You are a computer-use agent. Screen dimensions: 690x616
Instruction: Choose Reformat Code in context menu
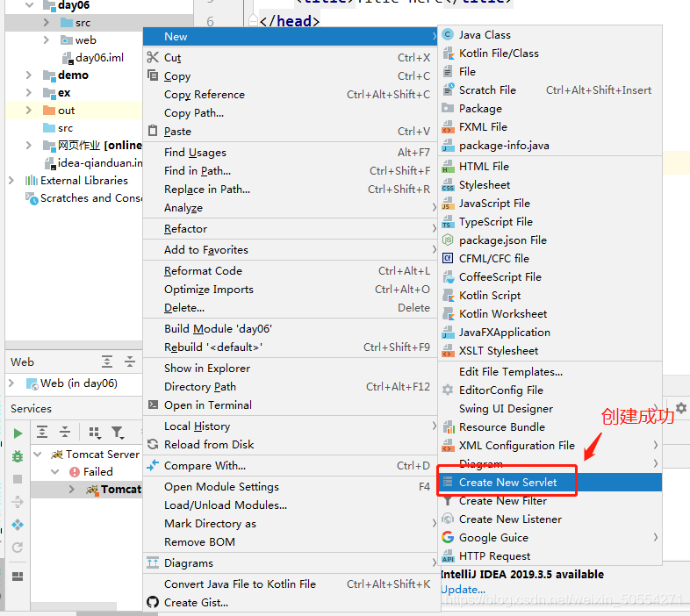(290, 271)
